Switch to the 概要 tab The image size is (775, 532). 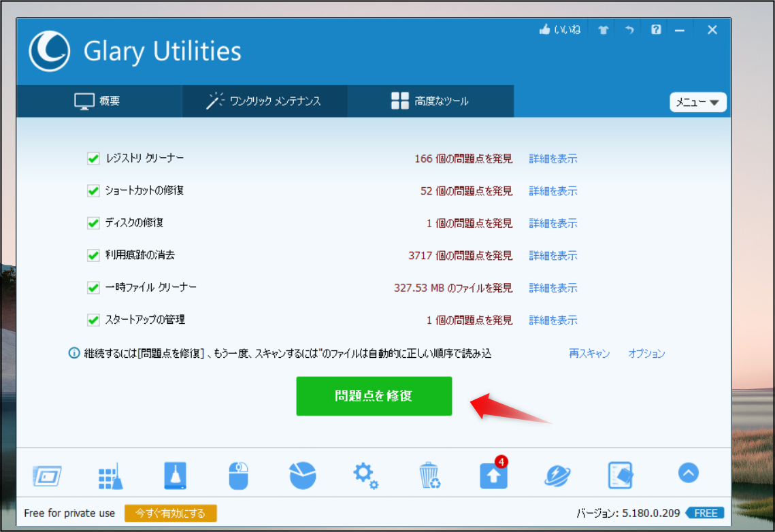(x=99, y=101)
